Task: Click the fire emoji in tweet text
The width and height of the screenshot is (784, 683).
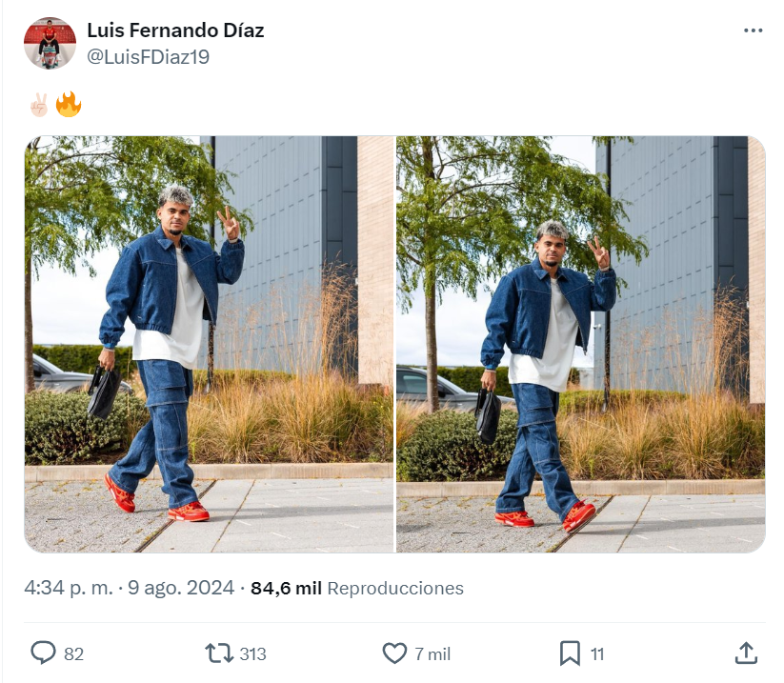Action: click(x=69, y=104)
